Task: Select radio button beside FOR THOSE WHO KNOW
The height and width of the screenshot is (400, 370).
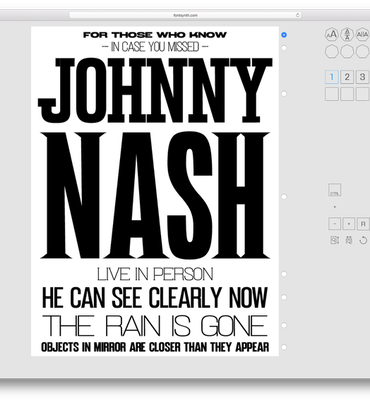Action: pos(284,35)
